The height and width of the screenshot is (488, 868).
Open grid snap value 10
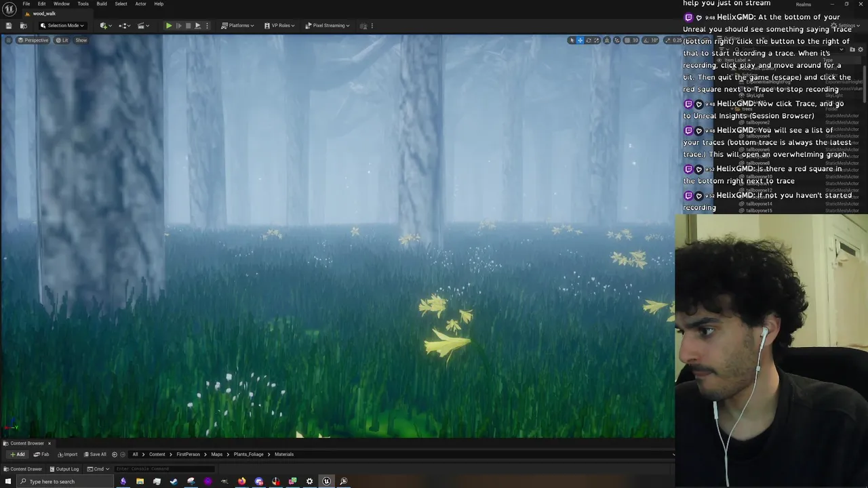(x=635, y=40)
